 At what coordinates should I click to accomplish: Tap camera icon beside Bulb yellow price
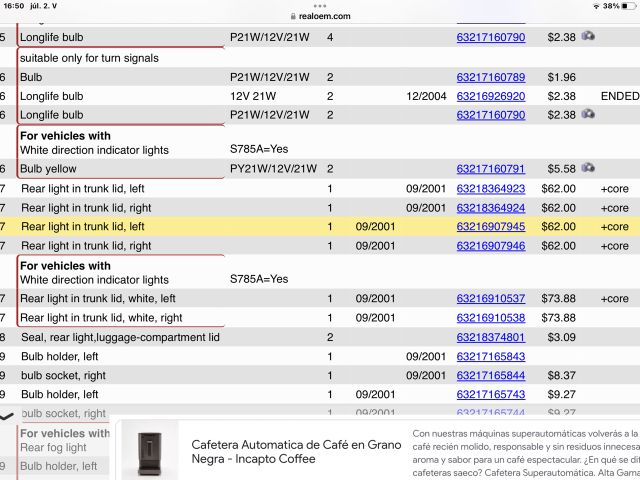pos(589,169)
